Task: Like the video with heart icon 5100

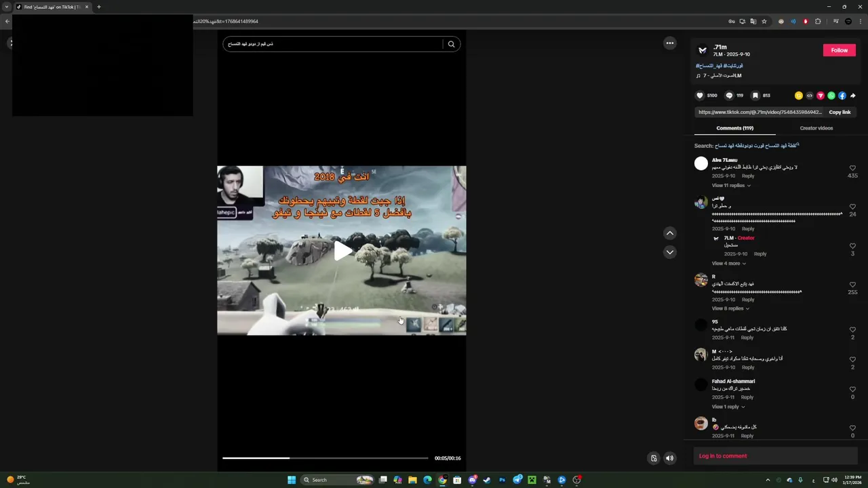Action: click(701, 96)
